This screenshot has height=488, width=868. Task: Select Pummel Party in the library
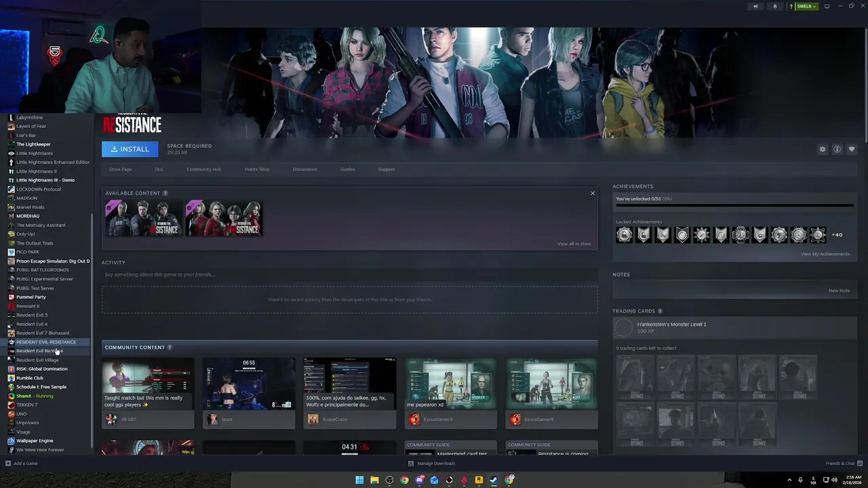[31, 297]
